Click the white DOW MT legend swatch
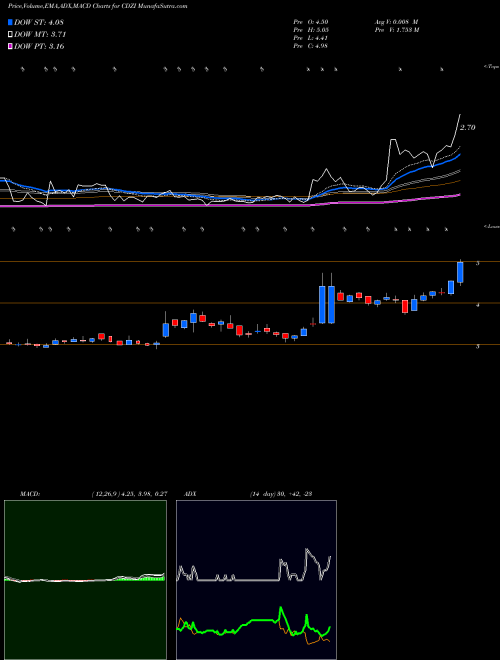This screenshot has height=660, width=500. pos(10,35)
